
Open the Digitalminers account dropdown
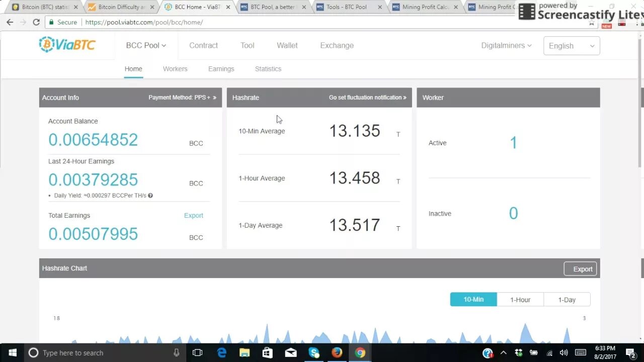[506, 45]
